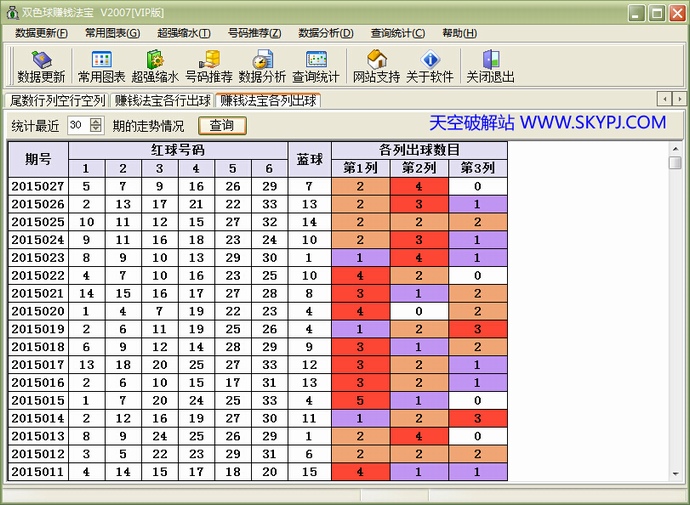This screenshot has width=690, height=505.
Task: Click the table's vertical scrollbar thumb
Action: (x=675, y=163)
